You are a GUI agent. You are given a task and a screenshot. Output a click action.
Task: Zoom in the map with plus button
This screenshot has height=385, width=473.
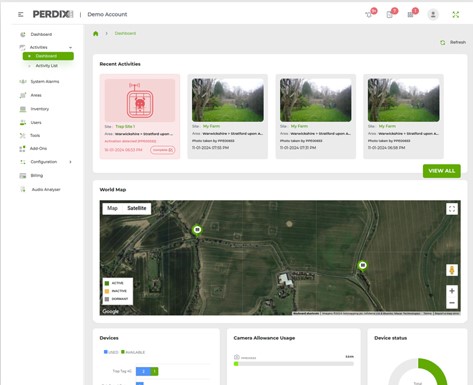(452, 291)
